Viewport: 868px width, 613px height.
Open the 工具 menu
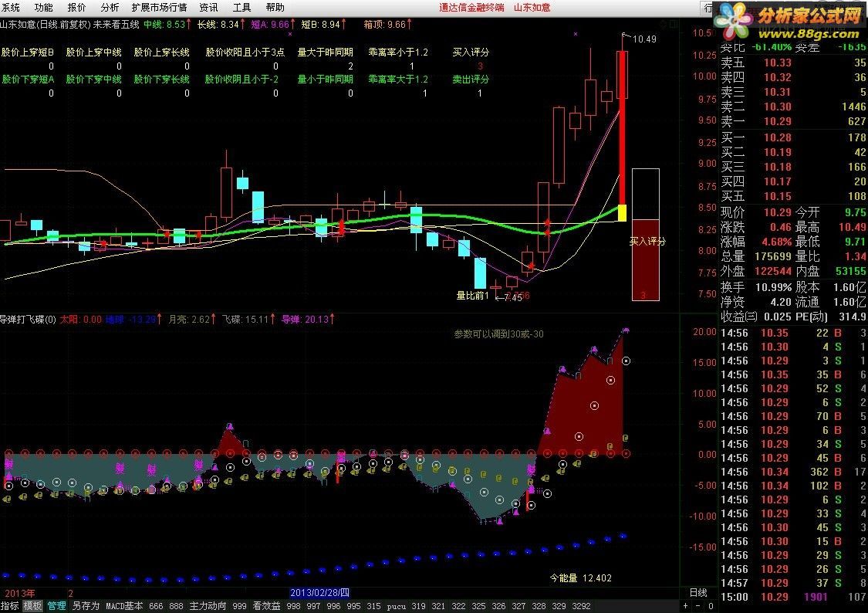242,7
